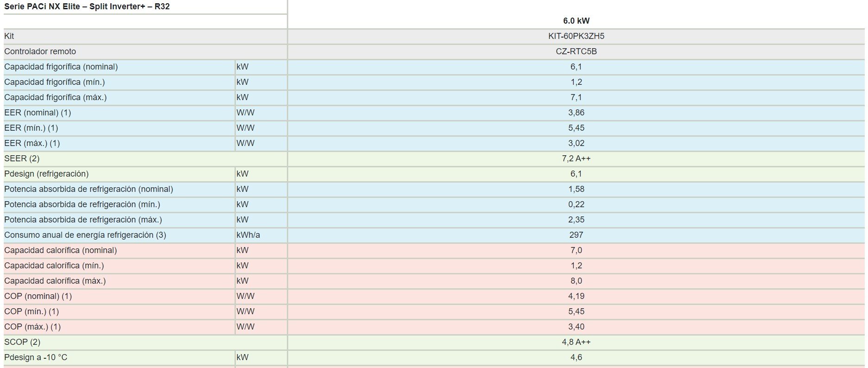Click 'Capacidad calorífica (mín.)' label

pyautogui.click(x=54, y=266)
